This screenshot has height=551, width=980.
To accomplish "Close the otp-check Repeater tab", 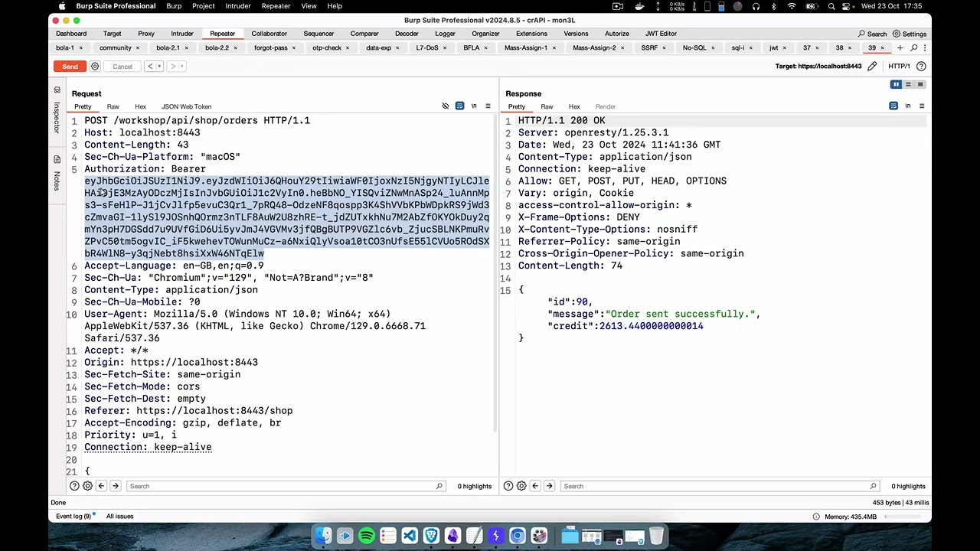I will (x=347, y=48).
